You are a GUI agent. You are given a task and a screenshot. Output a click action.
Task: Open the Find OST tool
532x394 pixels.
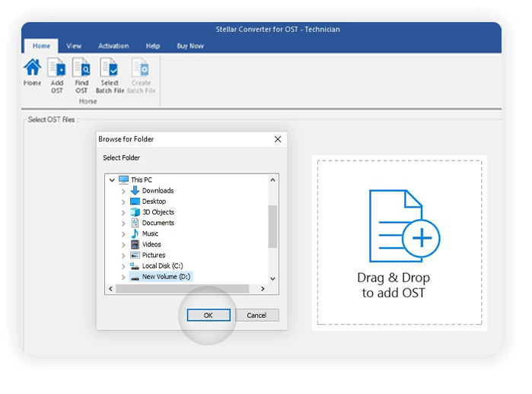point(81,67)
